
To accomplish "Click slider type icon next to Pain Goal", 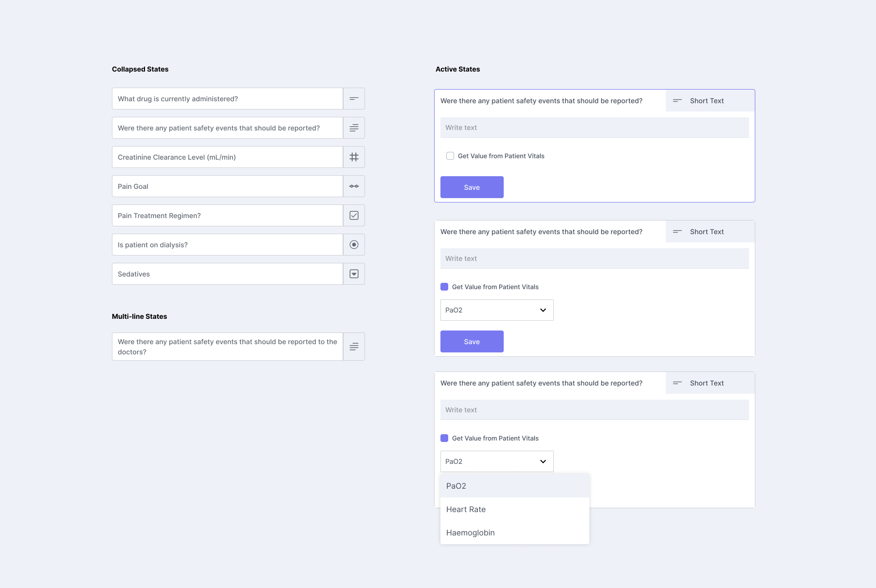I will click(x=354, y=186).
